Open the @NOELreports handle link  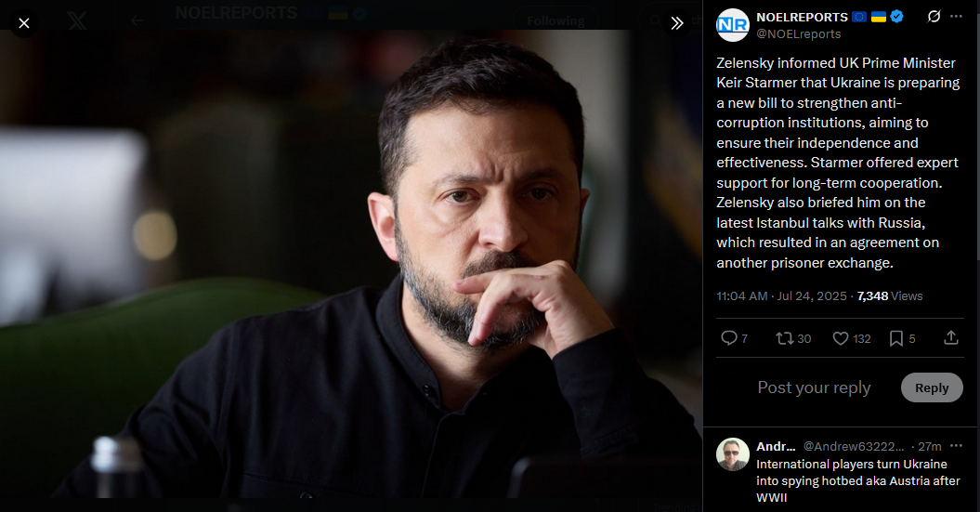coord(799,33)
